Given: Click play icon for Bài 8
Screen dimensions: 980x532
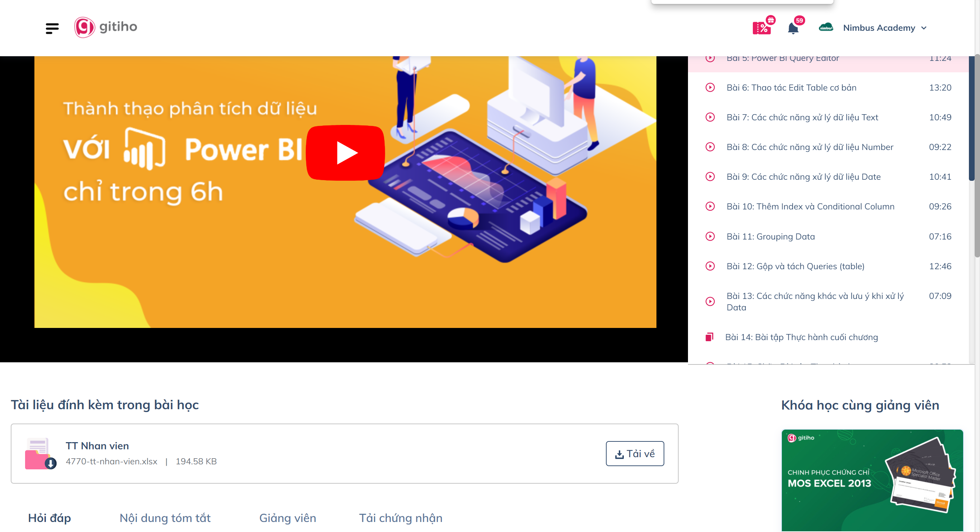Looking at the screenshot, I should pyautogui.click(x=710, y=147).
